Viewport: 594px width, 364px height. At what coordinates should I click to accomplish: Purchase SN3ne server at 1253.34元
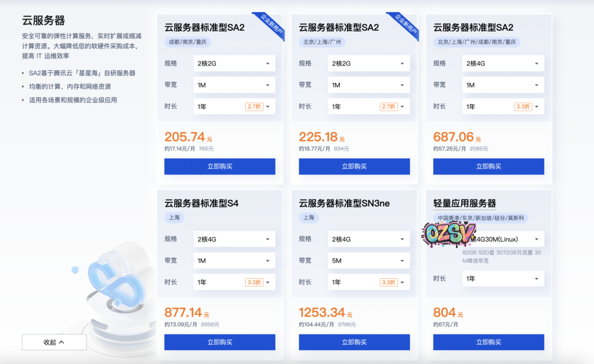(354, 342)
